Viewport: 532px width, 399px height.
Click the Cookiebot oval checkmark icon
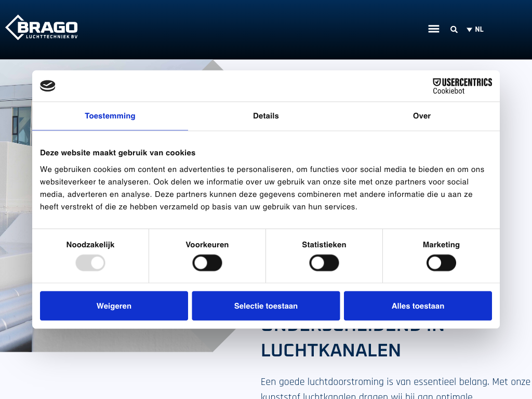(x=48, y=86)
